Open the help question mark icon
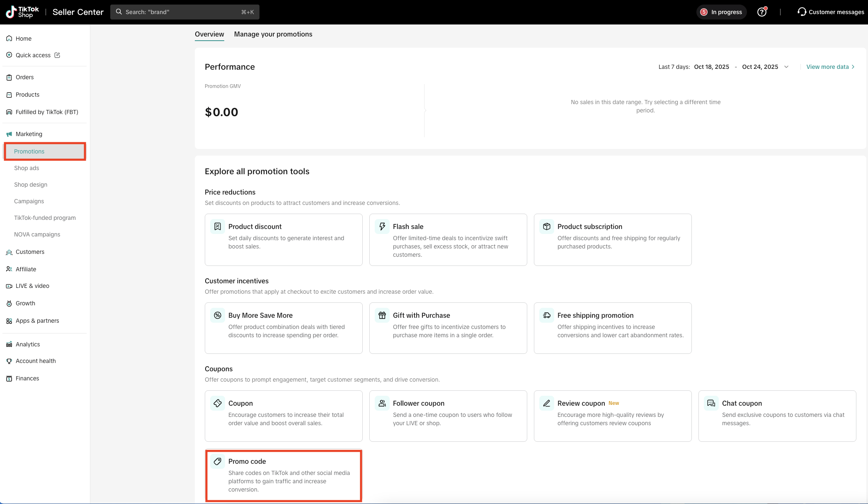Image resolution: width=868 pixels, height=504 pixels. 761,12
